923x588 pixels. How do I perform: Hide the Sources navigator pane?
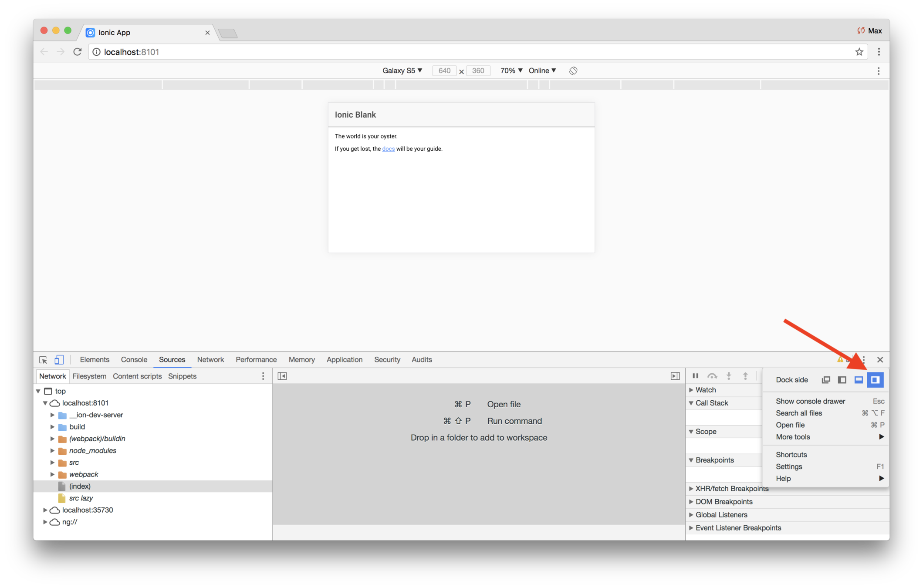[282, 376]
